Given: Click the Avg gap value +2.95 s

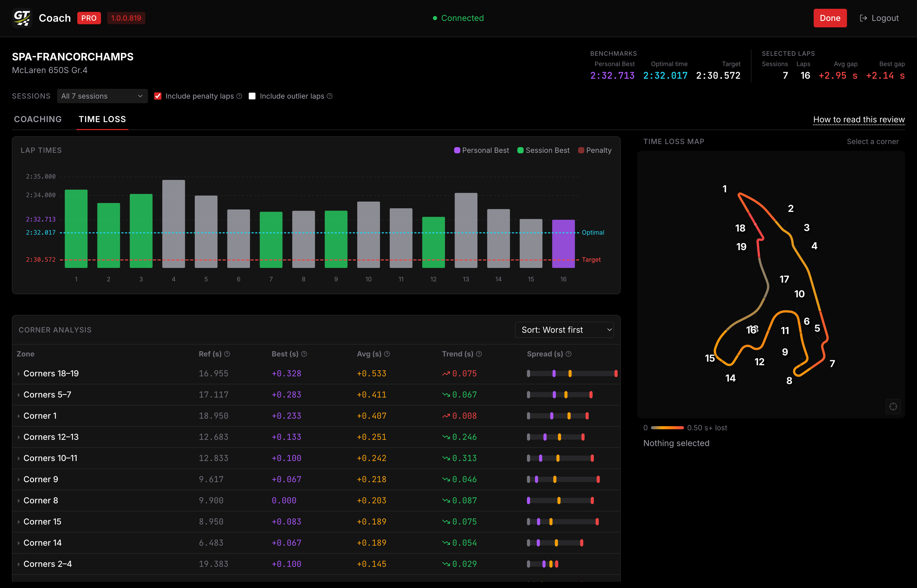Looking at the screenshot, I should [x=838, y=76].
